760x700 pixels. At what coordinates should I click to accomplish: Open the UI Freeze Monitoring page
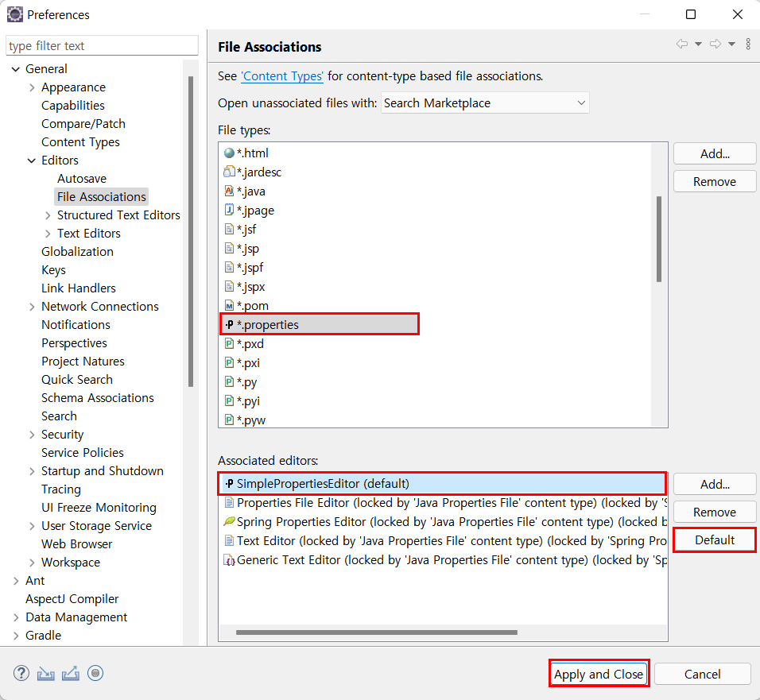99,508
